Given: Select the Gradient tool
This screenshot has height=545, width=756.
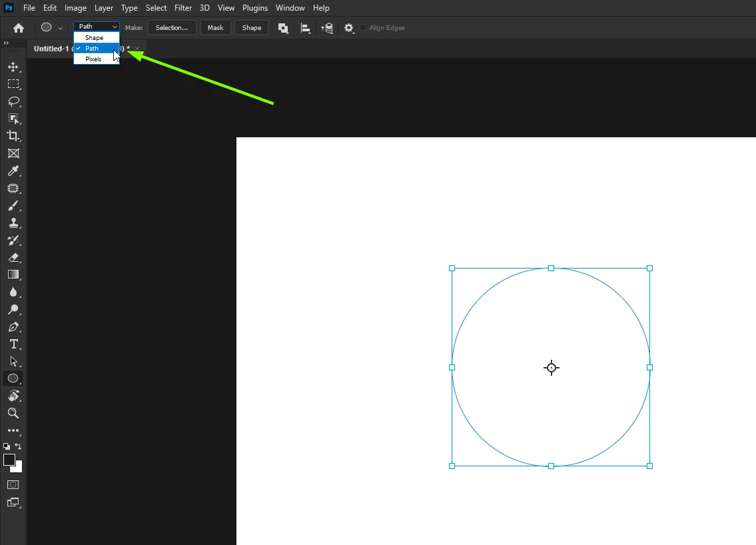Looking at the screenshot, I should [x=13, y=274].
